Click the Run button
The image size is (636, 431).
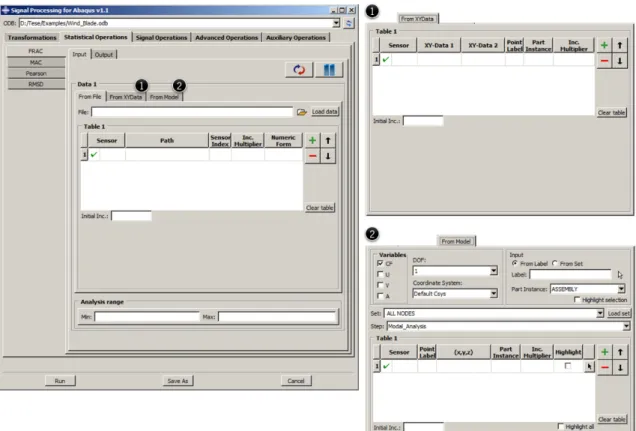(x=60, y=381)
